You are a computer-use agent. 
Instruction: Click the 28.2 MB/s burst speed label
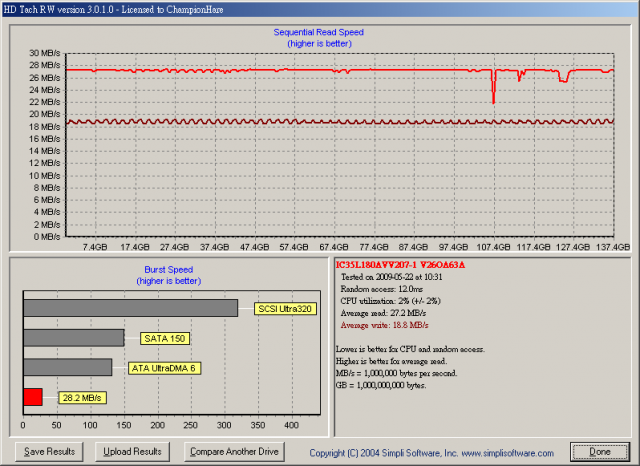coord(82,398)
